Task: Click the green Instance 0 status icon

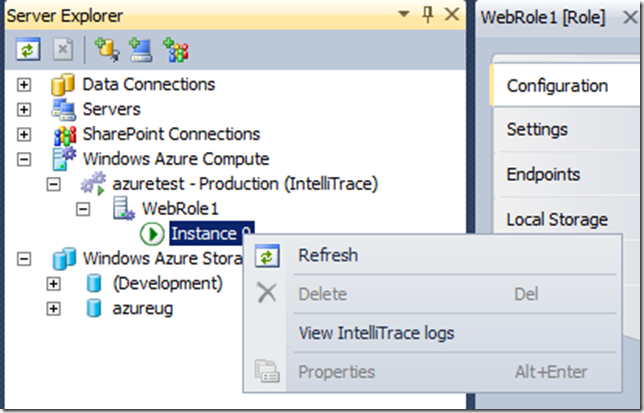Action: tap(152, 234)
